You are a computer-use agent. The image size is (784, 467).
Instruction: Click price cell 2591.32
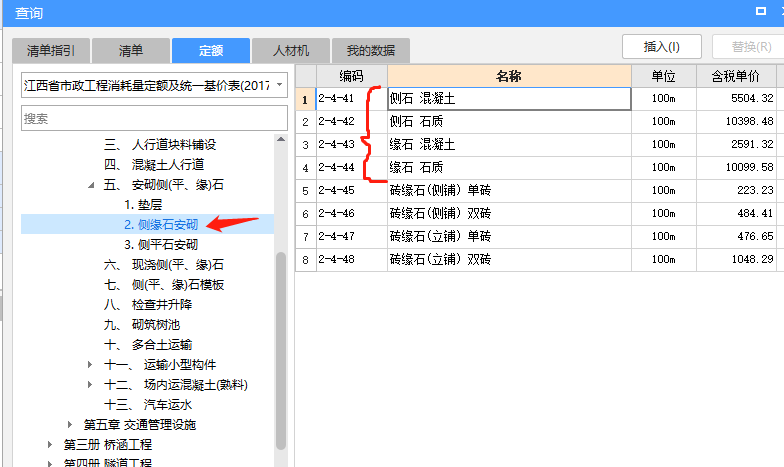click(x=736, y=144)
